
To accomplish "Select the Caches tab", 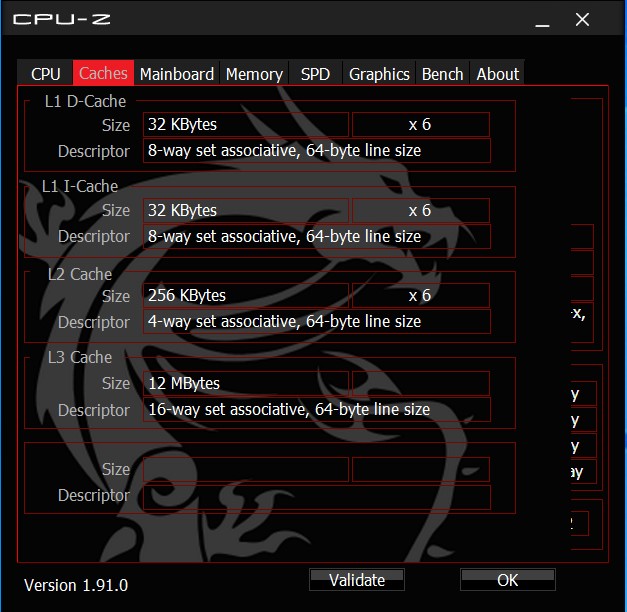I will point(103,73).
